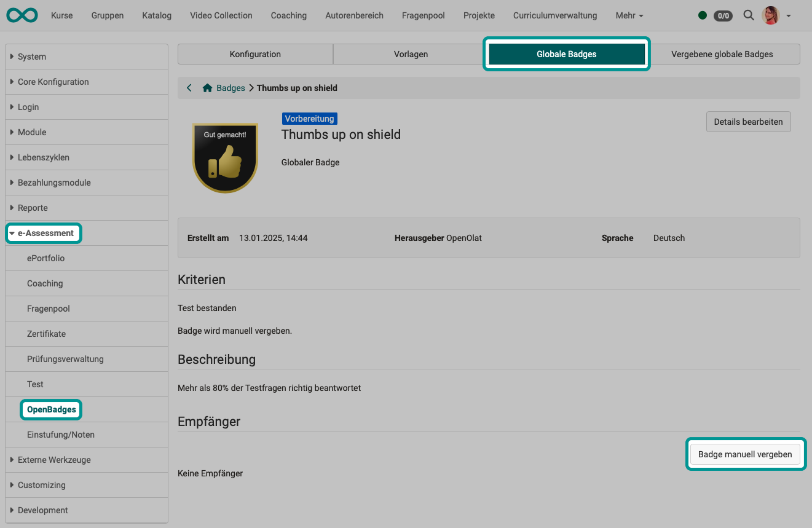Viewport: 812px width, 528px height.
Task: Navigate back using the breadcrumb chevron
Action: (x=189, y=88)
